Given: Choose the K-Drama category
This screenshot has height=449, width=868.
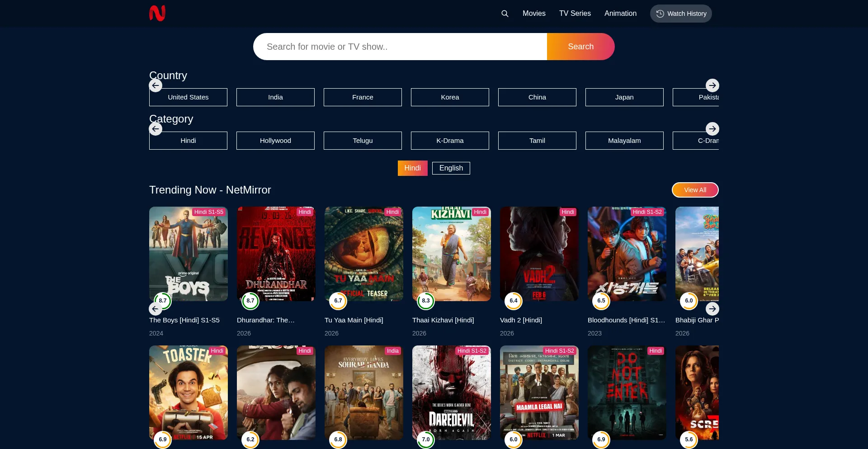Looking at the screenshot, I should [x=450, y=141].
